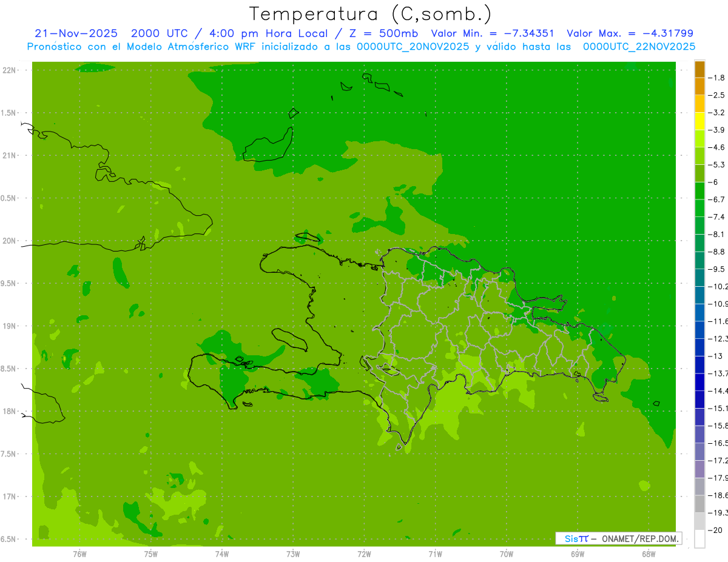Viewport: 728px width, 562px height.
Task: Click 'Valor Min. = -7.34351' value
Action: coord(492,33)
